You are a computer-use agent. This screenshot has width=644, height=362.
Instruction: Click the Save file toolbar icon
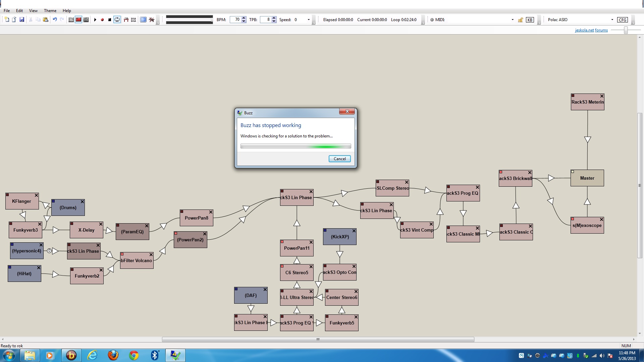(22, 20)
